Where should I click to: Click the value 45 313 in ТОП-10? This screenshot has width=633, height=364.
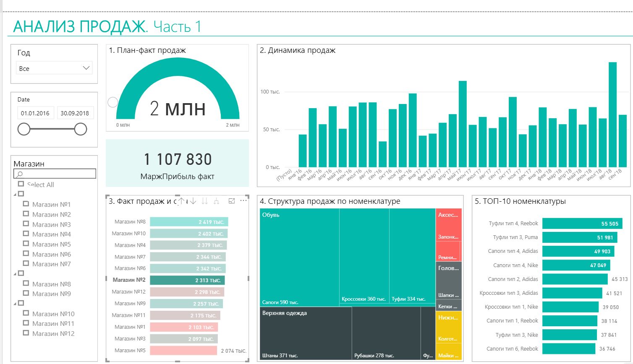[x=620, y=279]
